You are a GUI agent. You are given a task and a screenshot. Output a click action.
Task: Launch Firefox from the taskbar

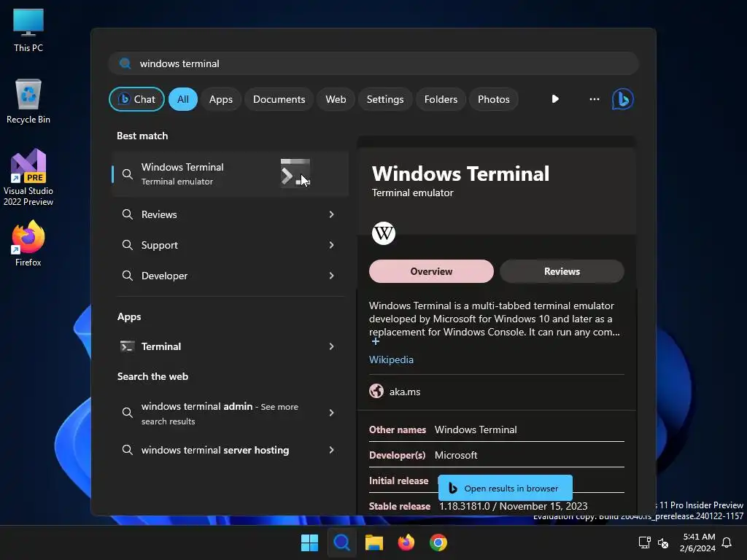point(406,542)
